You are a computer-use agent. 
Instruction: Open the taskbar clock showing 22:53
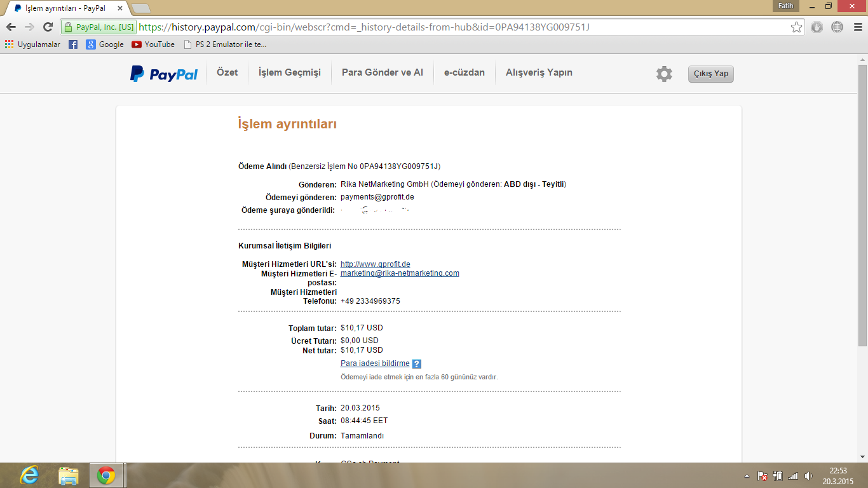(838, 475)
